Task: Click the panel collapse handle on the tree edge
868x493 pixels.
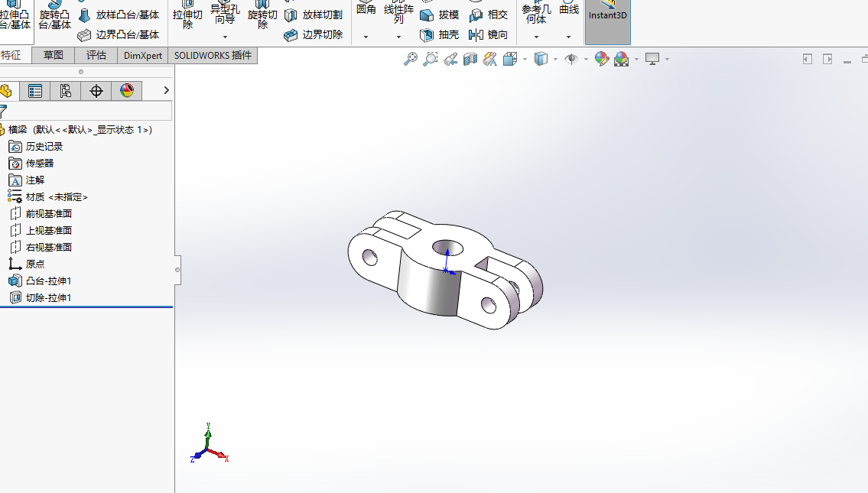Action: point(177,270)
